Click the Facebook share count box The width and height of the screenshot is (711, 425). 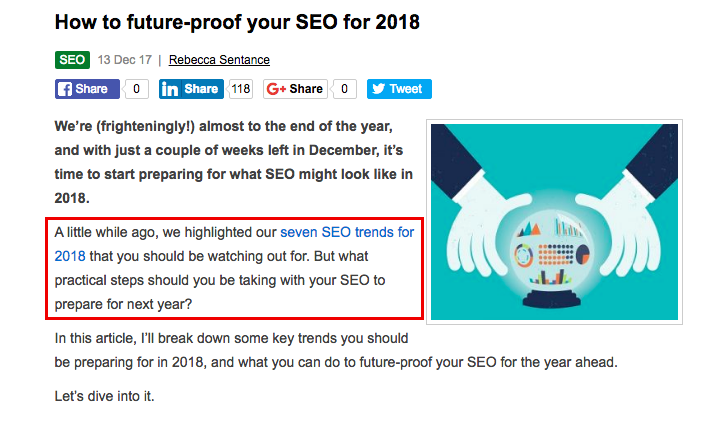[x=137, y=89]
